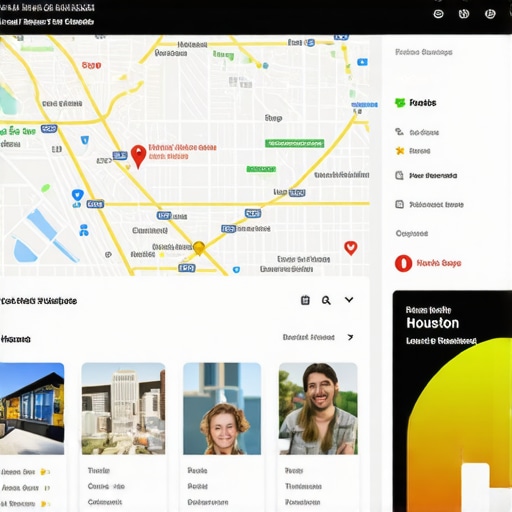Click the blue people icon on map
Image resolution: width=512 pixels, height=512 pixels.
coord(84,230)
